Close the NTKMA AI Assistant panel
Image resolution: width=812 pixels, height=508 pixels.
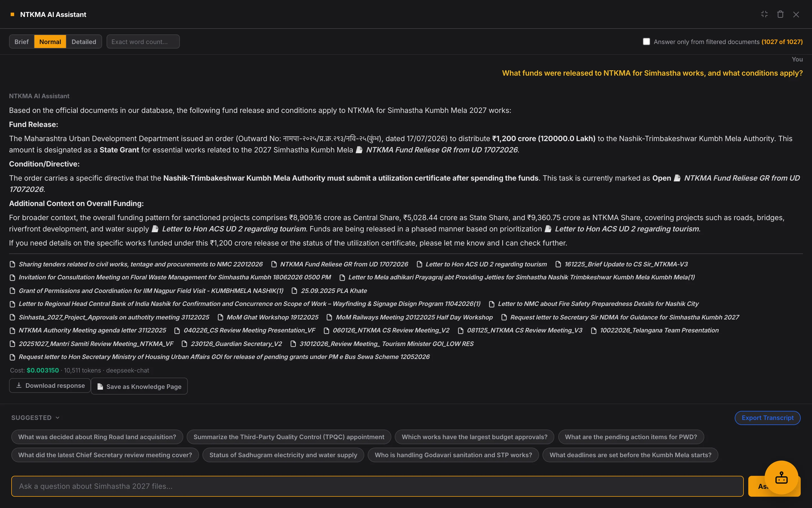(x=796, y=14)
